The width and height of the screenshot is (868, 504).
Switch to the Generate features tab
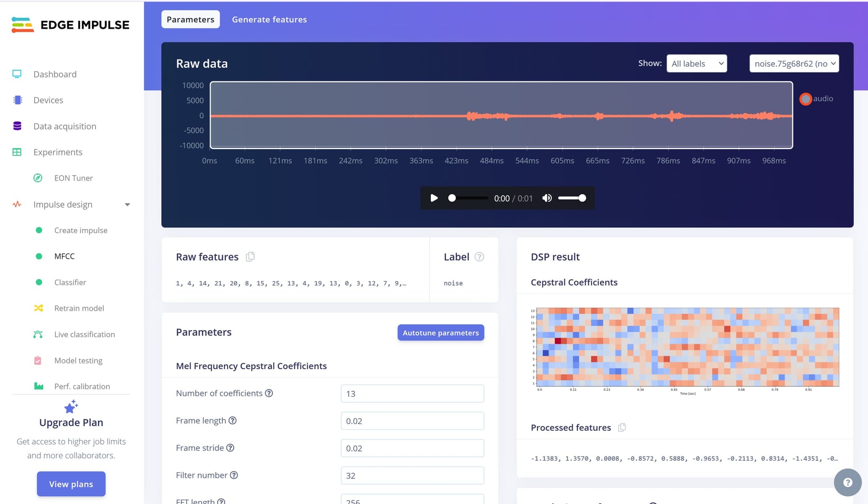pyautogui.click(x=270, y=20)
